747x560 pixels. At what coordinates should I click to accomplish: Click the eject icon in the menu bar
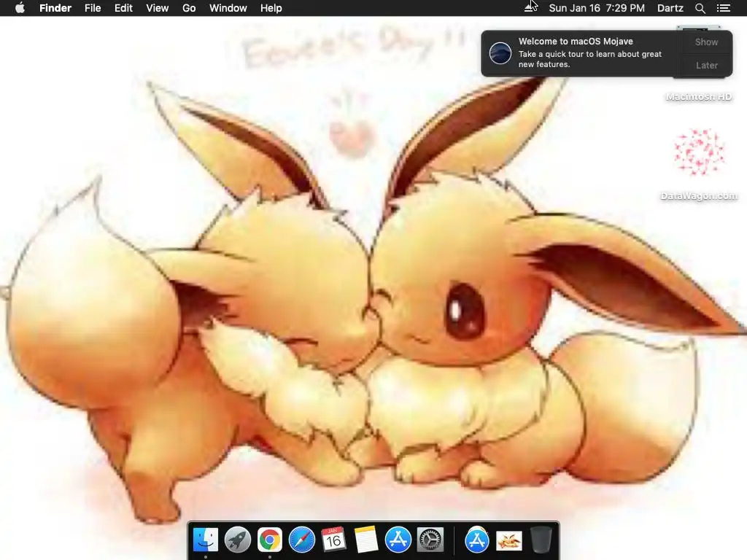(530, 7)
